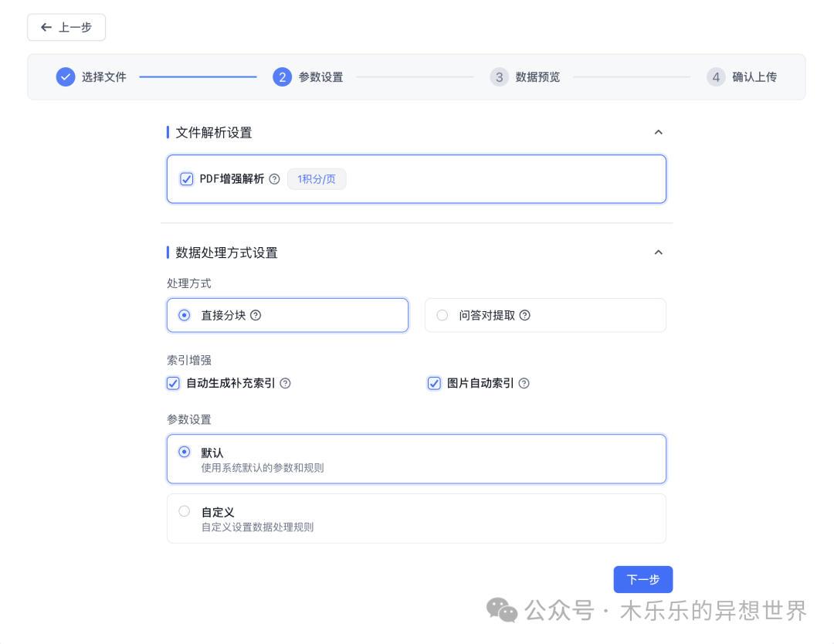
Task: Select the 默认 parameter radio button
Action: (x=184, y=452)
